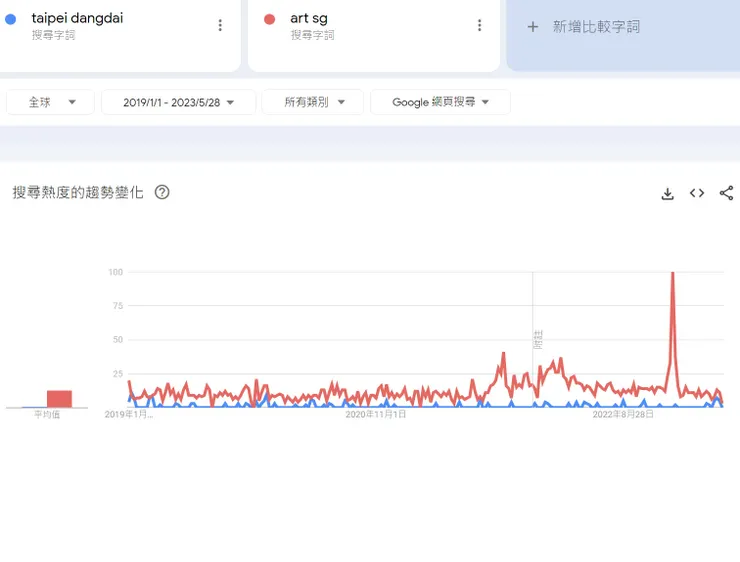Screen dimensions: 740x562
Task: Click the 2022年8月28日 axis label
Action: pos(623,414)
